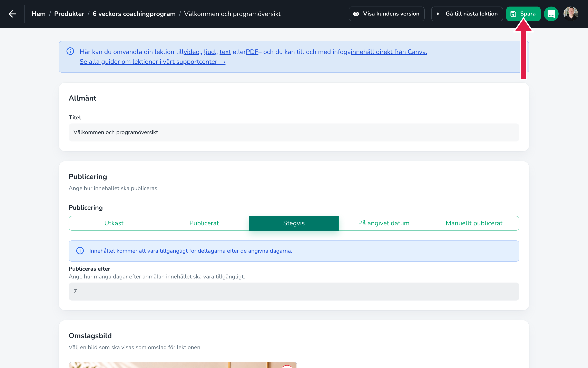The height and width of the screenshot is (368, 588).
Task: Select Utkast publishing option
Action: (114, 223)
